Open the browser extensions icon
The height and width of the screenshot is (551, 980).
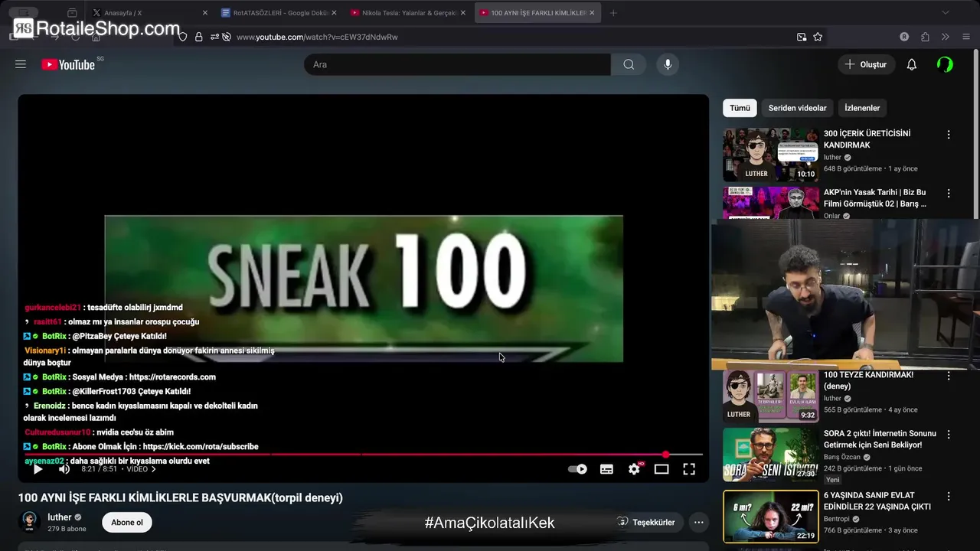pyautogui.click(x=925, y=37)
